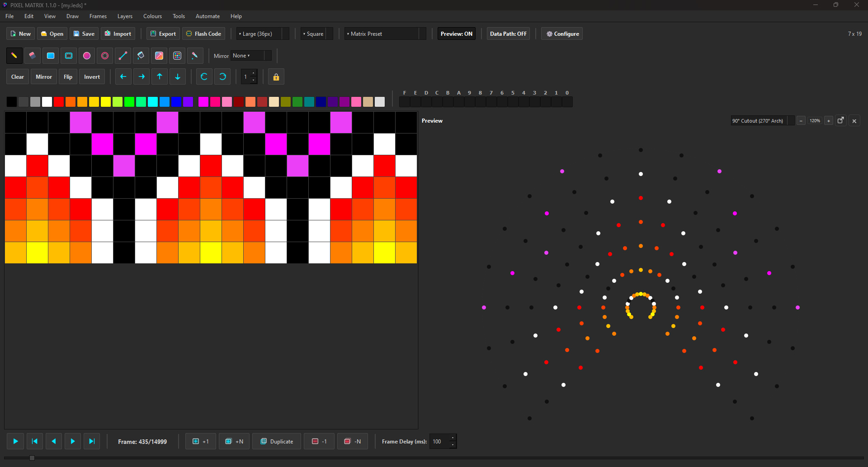
Task: Jump to the last frame
Action: pos(92,441)
